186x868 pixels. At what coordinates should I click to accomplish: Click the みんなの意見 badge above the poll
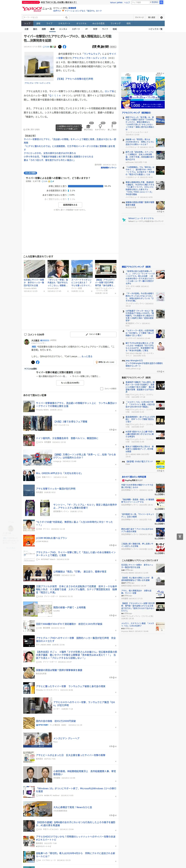tap(31, 173)
